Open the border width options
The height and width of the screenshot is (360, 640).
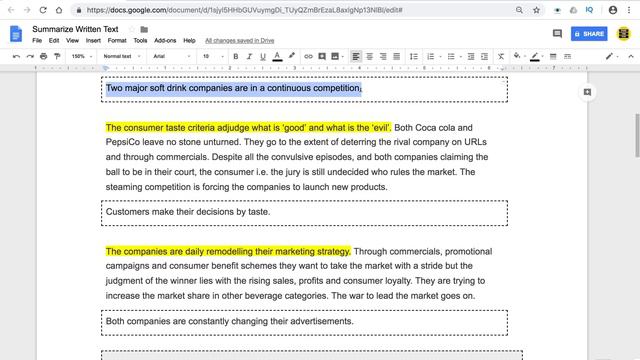click(553, 56)
